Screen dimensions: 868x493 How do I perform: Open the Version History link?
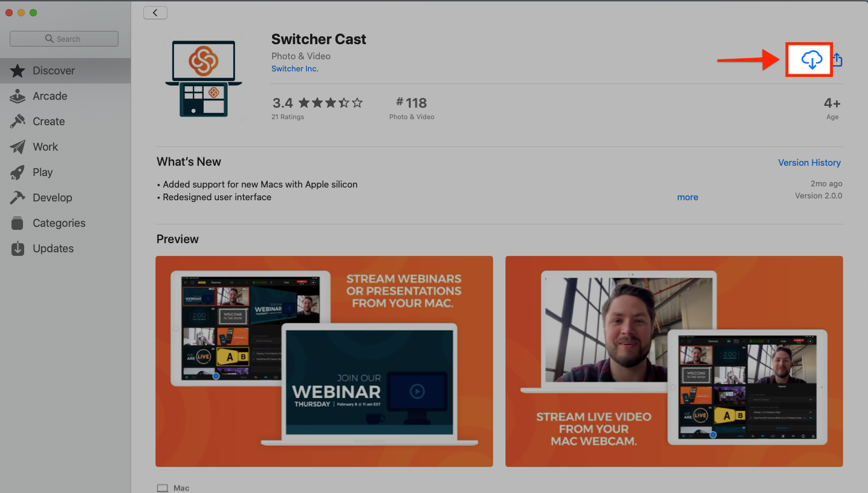809,163
